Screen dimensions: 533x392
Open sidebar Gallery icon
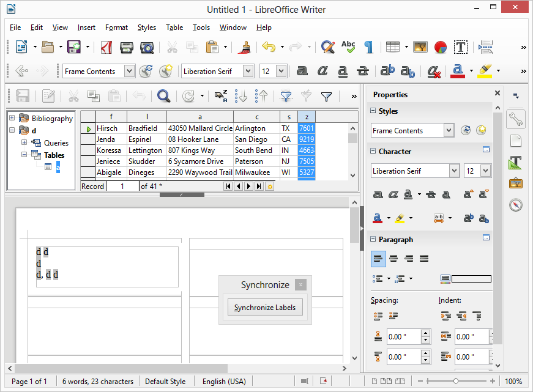516,184
